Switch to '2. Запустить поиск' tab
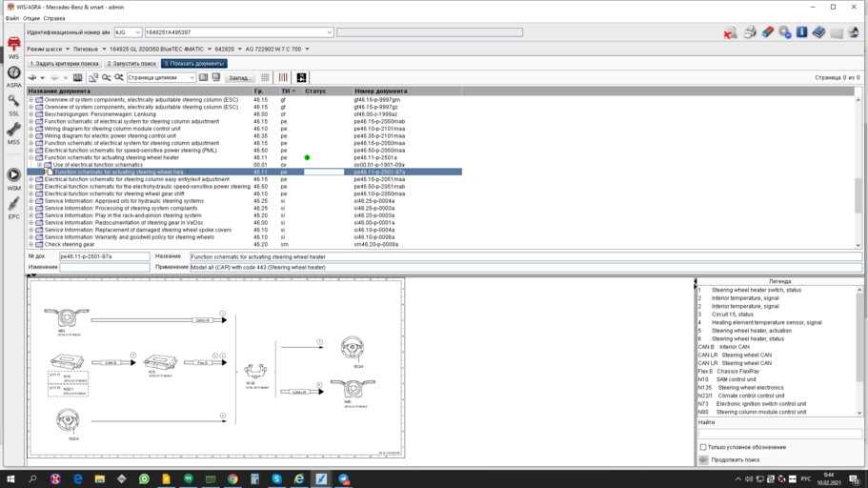This screenshot has height=488, width=868. 131,64
